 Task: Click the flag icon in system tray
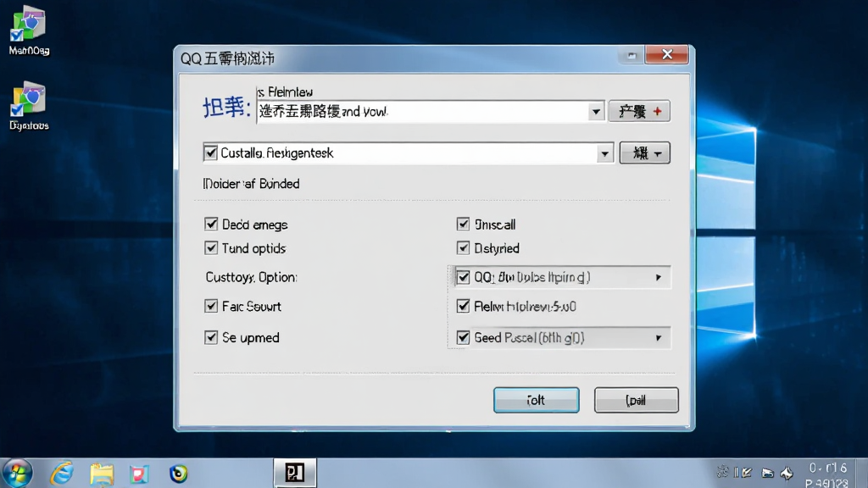(x=745, y=473)
